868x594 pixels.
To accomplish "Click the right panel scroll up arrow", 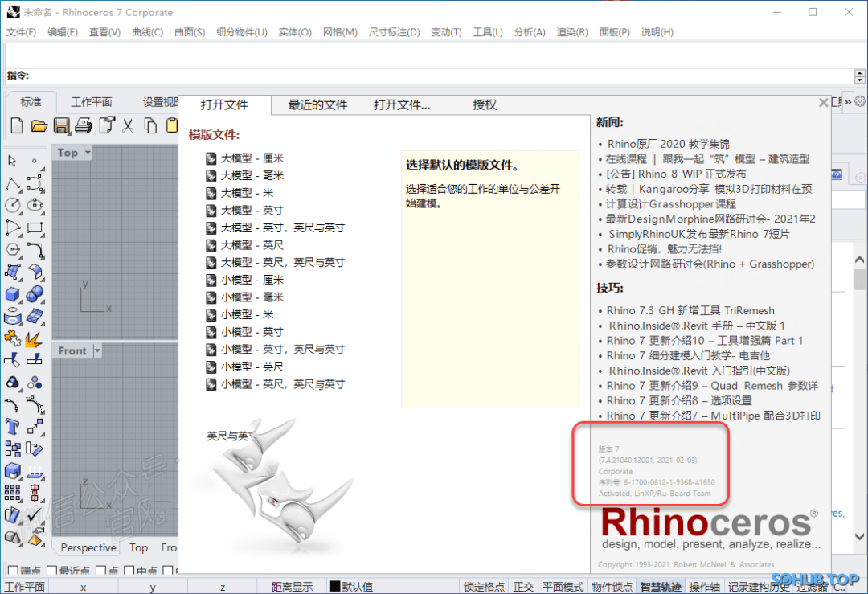I will [859, 260].
